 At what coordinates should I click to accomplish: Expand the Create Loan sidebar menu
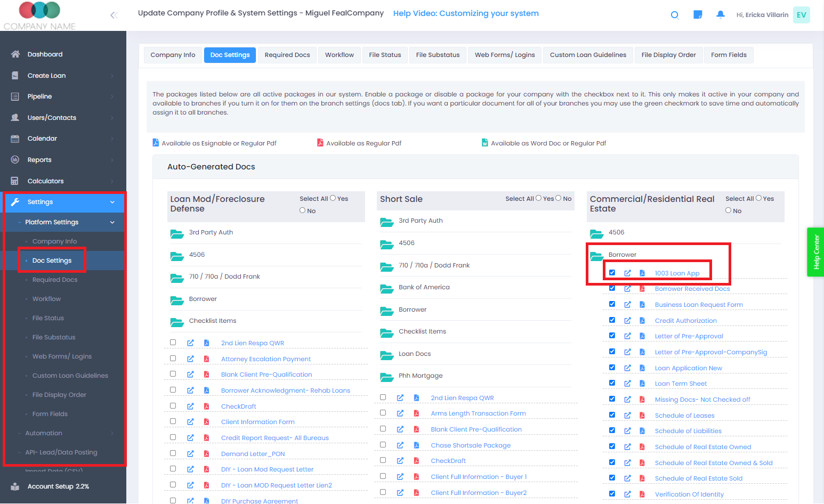point(46,76)
